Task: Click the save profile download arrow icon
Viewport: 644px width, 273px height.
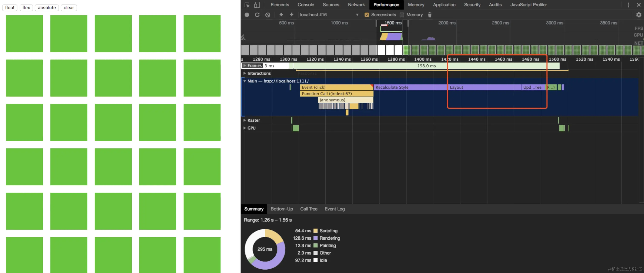Action: pyautogui.click(x=292, y=15)
